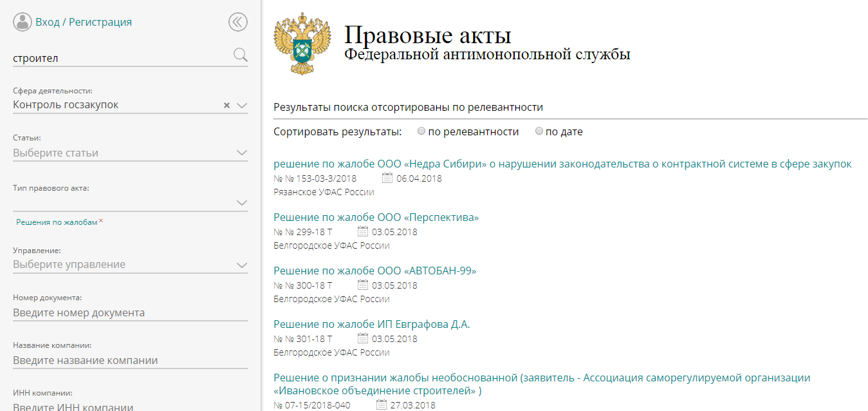Screen dimensions: 868x411
Task: Open the 'Вход / Регистрация' link
Action: click(x=84, y=22)
